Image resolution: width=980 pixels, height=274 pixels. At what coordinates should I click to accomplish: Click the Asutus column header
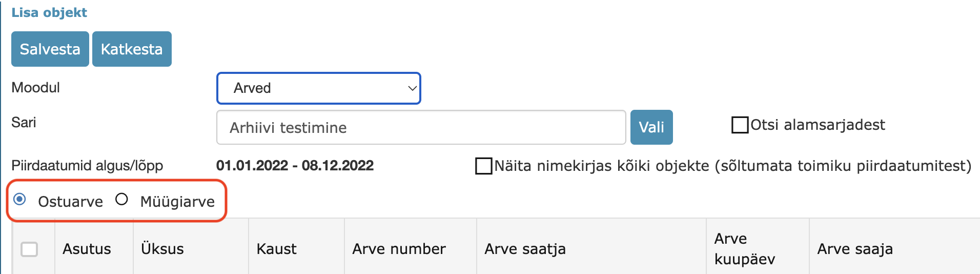tap(87, 249)
